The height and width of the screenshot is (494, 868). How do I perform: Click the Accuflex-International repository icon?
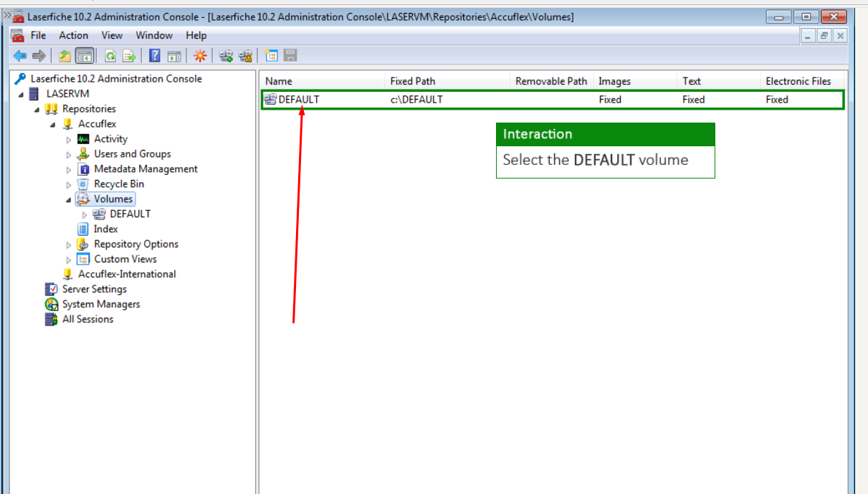coord(67,275)
